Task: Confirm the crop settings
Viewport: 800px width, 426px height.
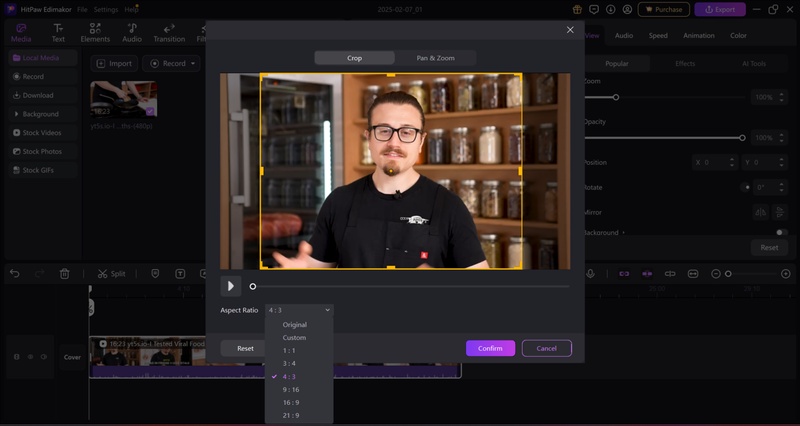Action: pyautogui.click(x=490, y=348)
